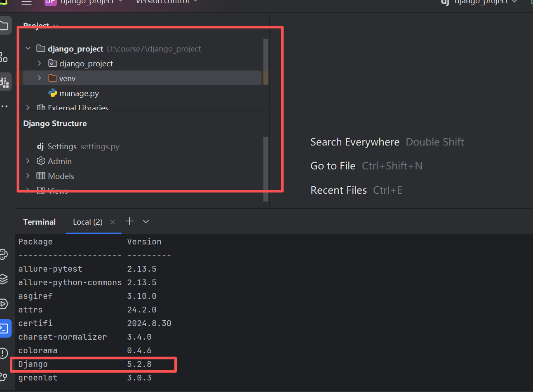
Task: Expand the Admin node in Django Structure
Action: click(x=28, y=161)
